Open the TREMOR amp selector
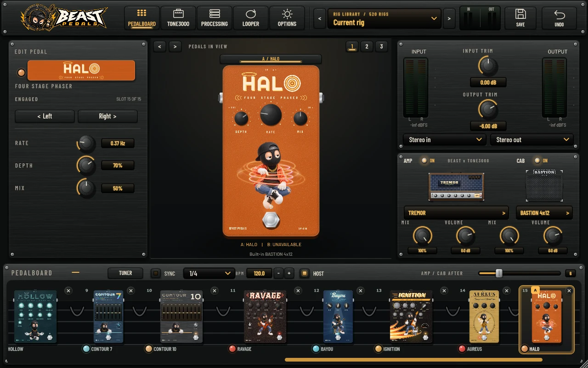 (456, 213)
